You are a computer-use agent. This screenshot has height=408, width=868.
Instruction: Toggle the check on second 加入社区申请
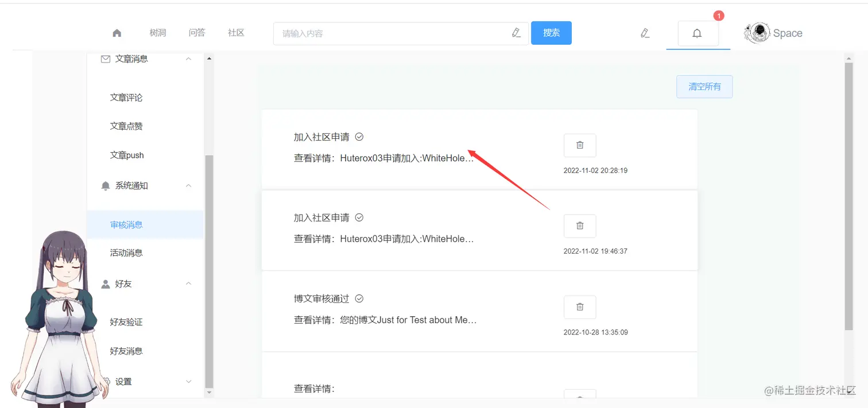pos(359,217)
